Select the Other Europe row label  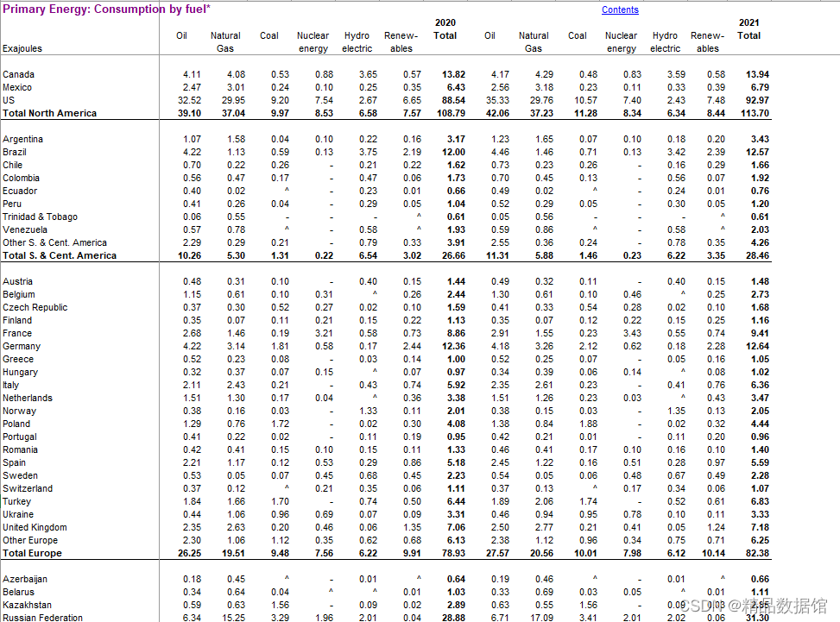tap(30, 540)
